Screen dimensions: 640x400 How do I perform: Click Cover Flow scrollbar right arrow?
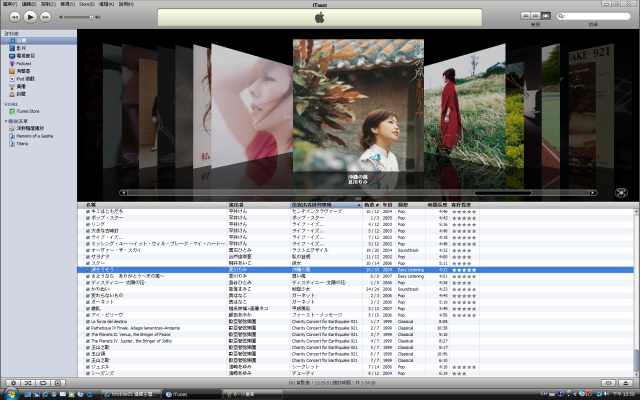pyautogui.click(x=593, y=193)
